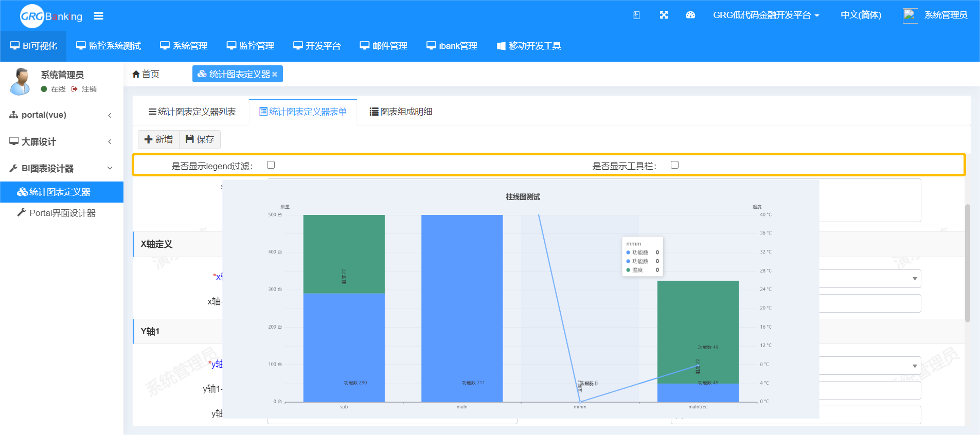Click the 在线 status indicator
Screen dimensions: 980x435
click(54, 89)
